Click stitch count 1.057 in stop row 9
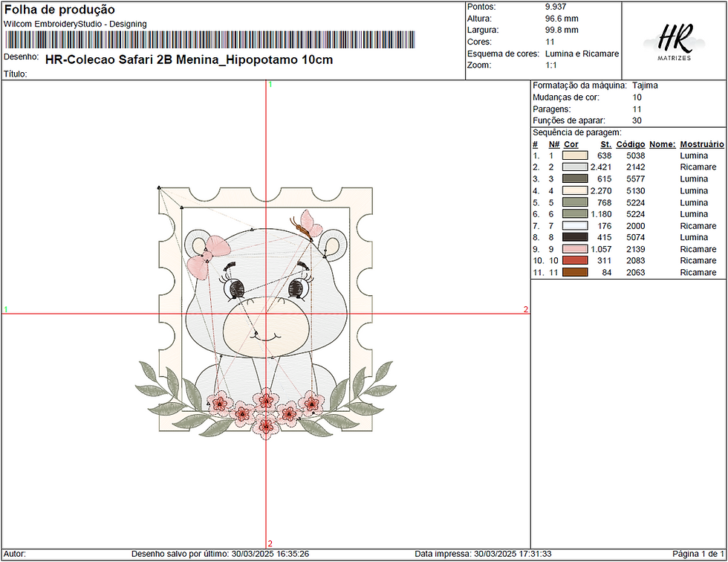 pyautogui.click(x=601, y=250)
